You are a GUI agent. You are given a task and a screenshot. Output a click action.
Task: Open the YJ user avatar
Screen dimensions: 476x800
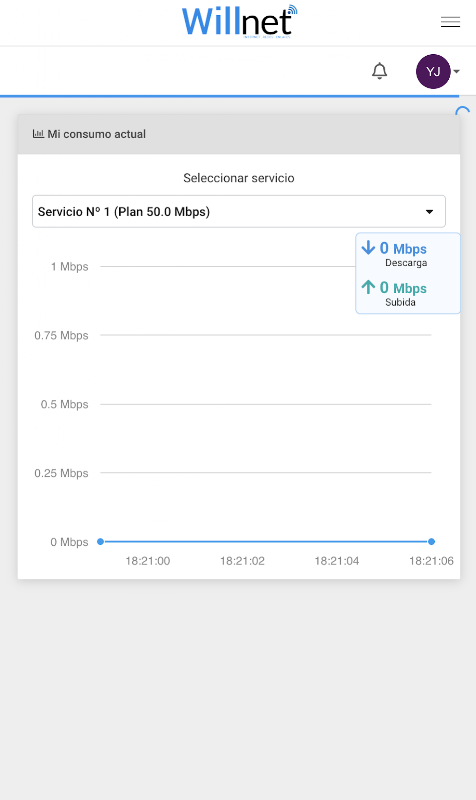click(x=433, y=71)
